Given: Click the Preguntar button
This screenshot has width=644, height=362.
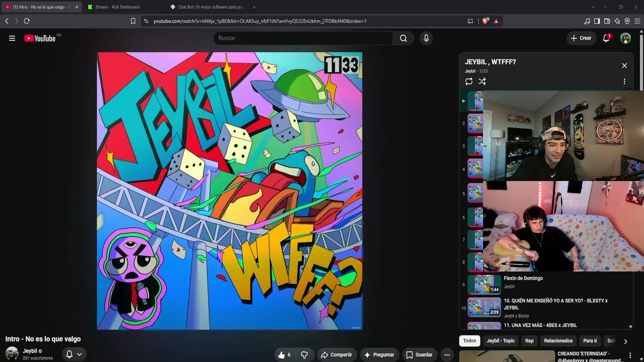Looking at the screenshot, I should tap(379, 355).
